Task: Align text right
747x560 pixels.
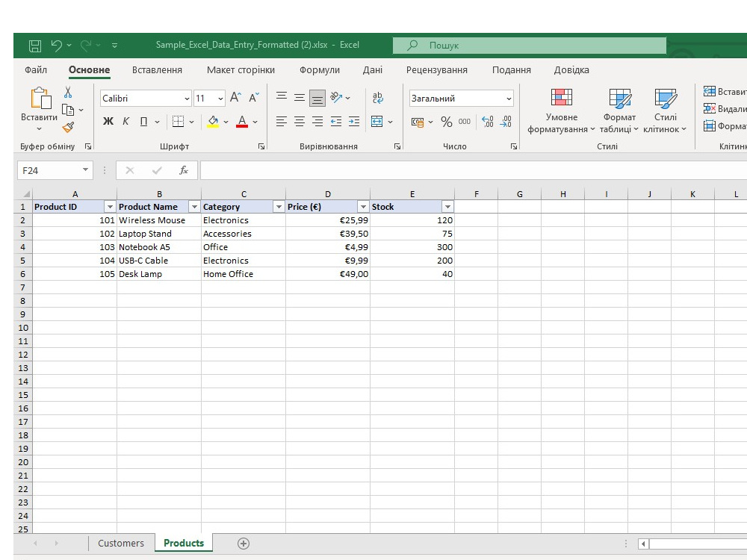Action: (317, 122)
